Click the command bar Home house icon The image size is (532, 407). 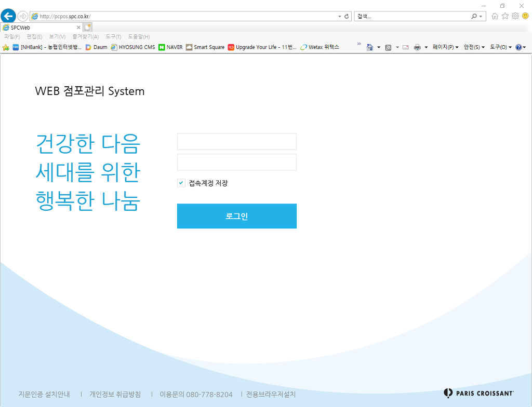pyautogui.click(x=370, y=47)
